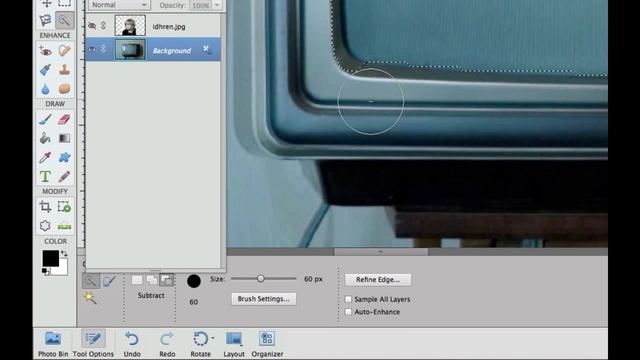Select the Straighten tool
640x360 pixels.
64,225
